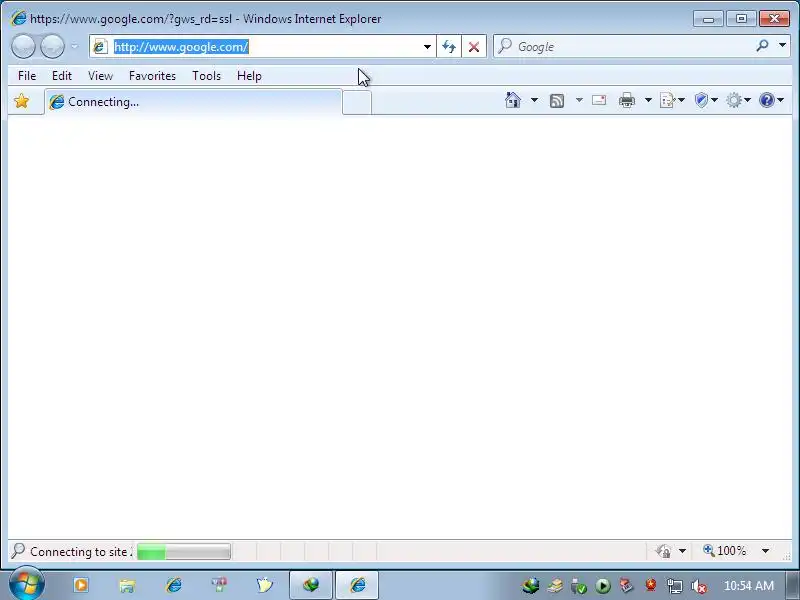
Task: Click the 100% zoom level button
Action: (724, 551)
